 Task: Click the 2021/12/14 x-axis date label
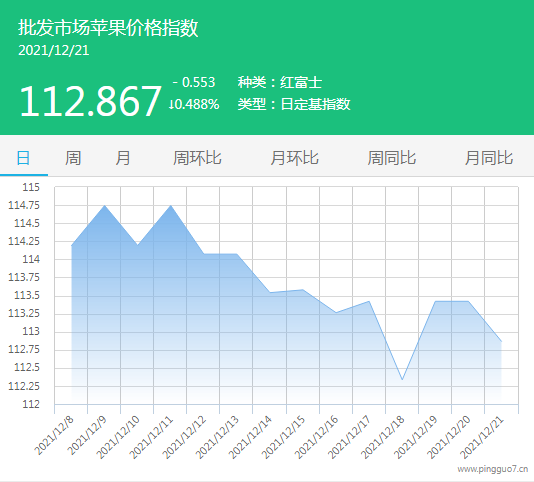coord(251,437)
